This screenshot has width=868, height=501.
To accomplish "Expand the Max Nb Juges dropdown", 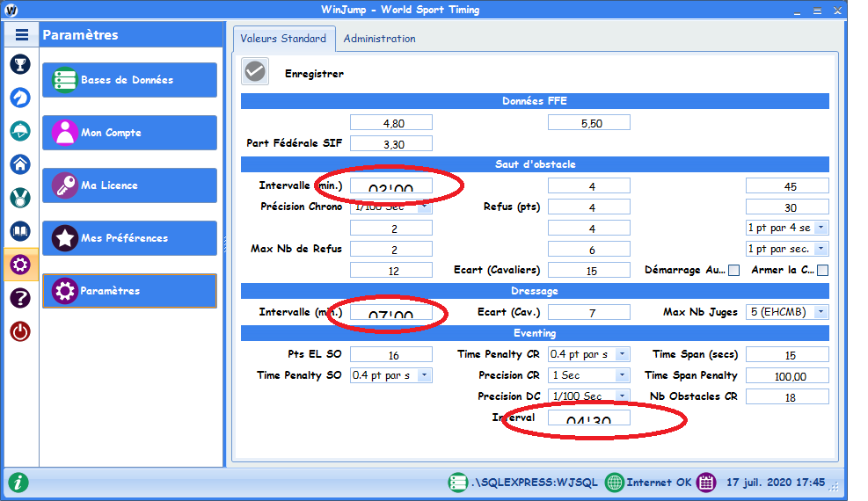I will pyautogui.click(x=821, y=312).
